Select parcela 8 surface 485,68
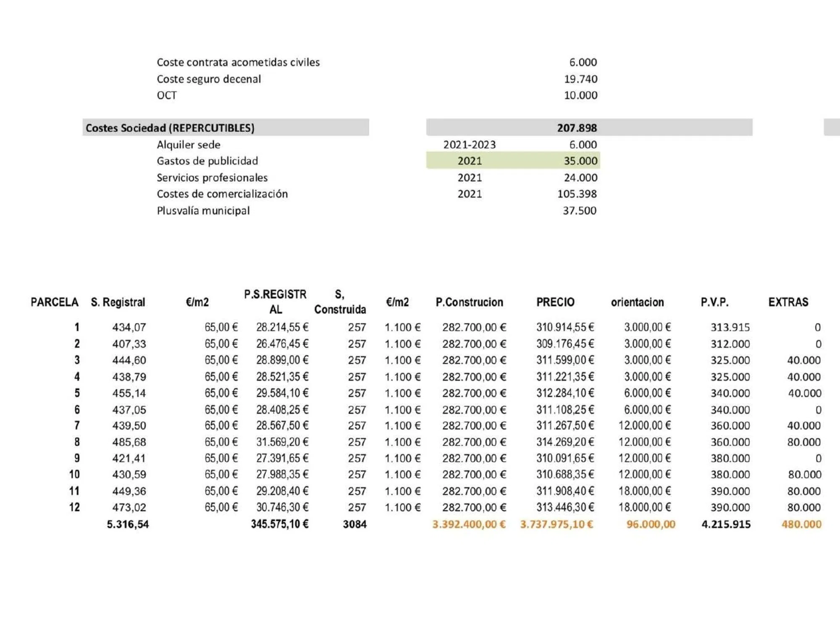Image resolution: width=840 pixels, height=630 pixels. [129, 442]
